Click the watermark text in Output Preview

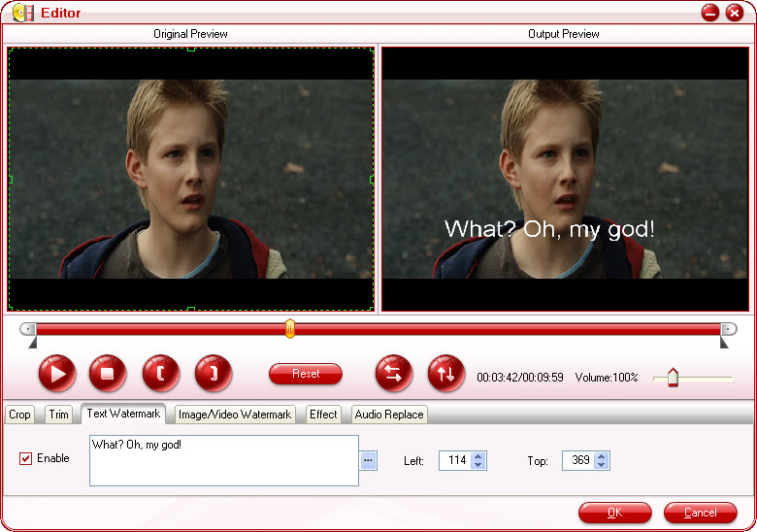[x=549, y=229]
